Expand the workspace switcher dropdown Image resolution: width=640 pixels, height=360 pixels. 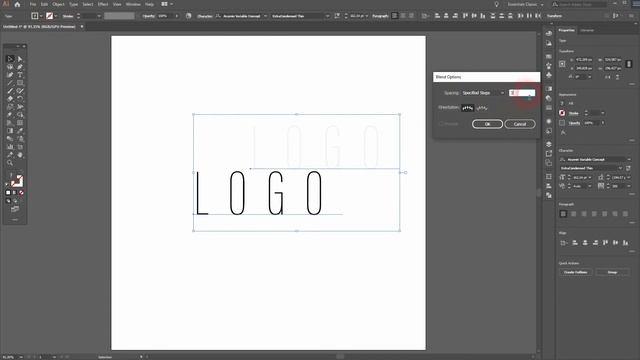point(542,4)
